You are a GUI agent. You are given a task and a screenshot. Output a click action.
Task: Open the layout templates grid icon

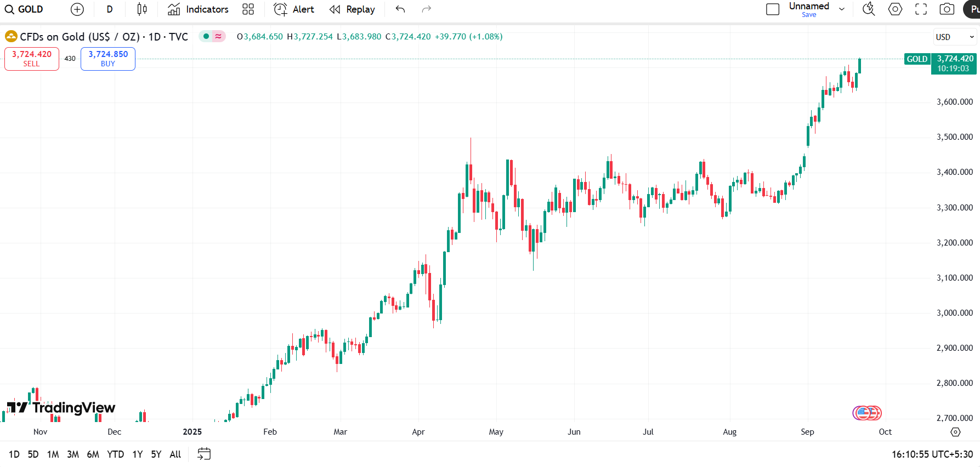(248, 9)
